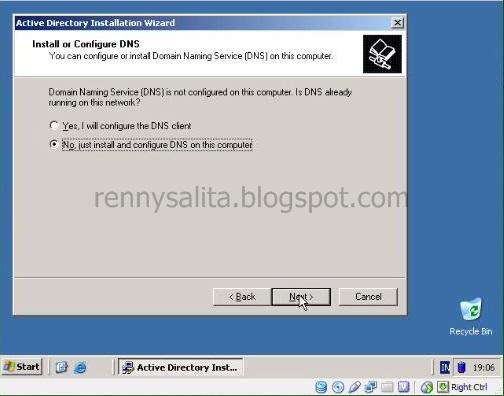
Task: Go back with the Back button
Action: [x=242, y=297]
